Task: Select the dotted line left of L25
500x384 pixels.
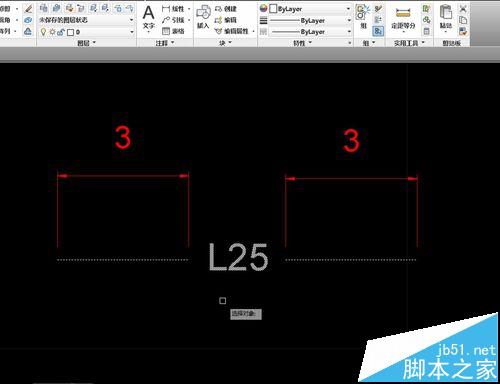Action: [122, 259]
